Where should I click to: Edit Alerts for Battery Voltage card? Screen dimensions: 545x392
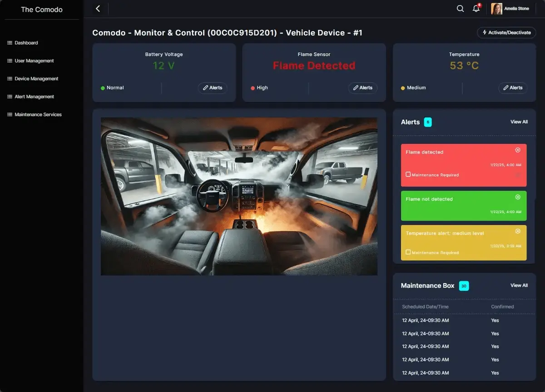pyautogui.click(x=212, y=88)
